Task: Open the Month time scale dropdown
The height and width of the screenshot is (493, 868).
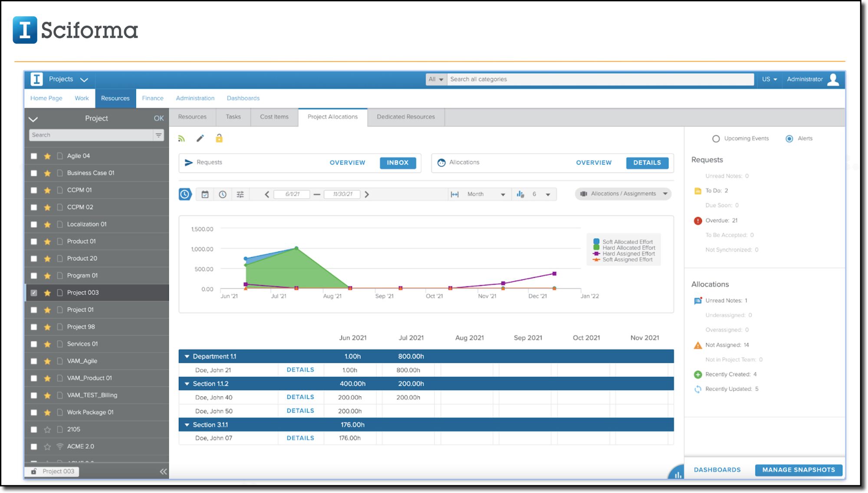Action: (485, 194)
